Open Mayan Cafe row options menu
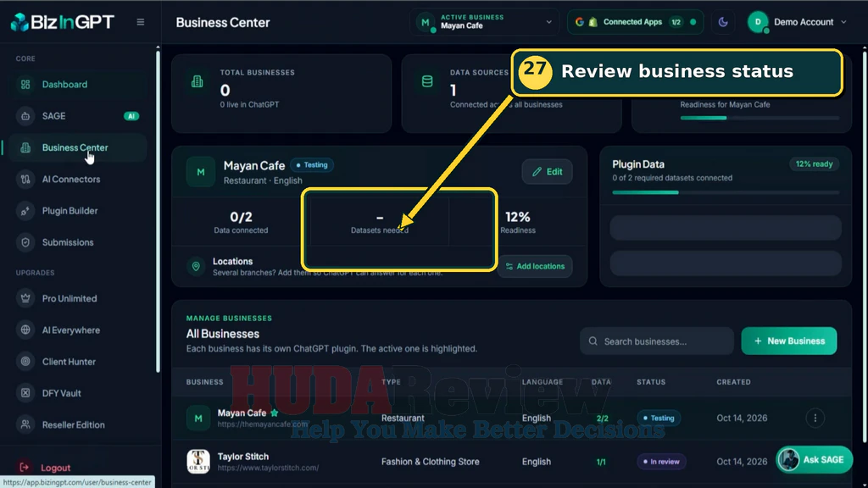Screen dimensions: 868x488 point(815,418)
